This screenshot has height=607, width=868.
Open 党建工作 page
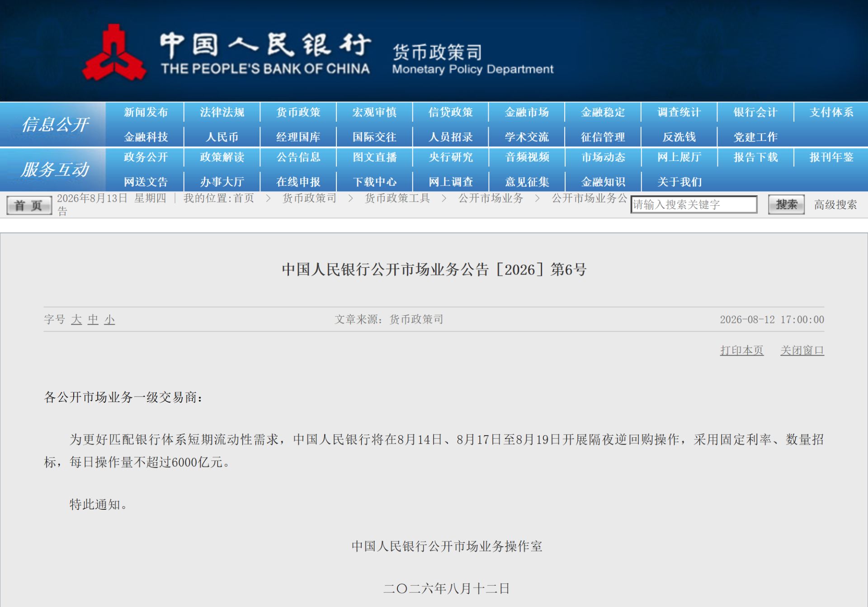(755, 137)
